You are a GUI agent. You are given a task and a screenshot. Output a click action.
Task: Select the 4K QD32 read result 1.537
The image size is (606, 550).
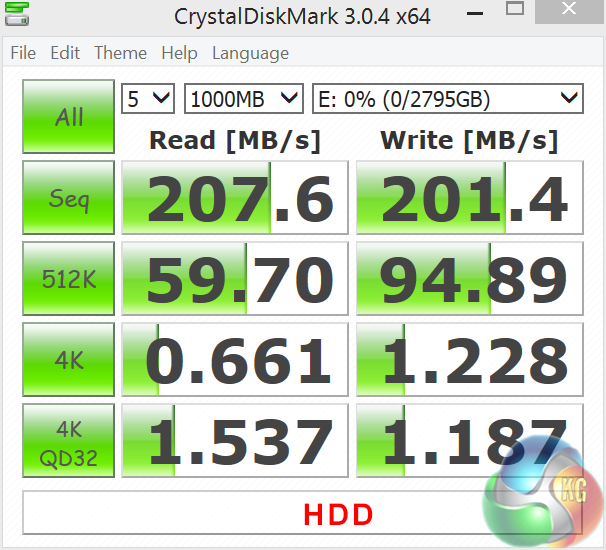[235, 441]
